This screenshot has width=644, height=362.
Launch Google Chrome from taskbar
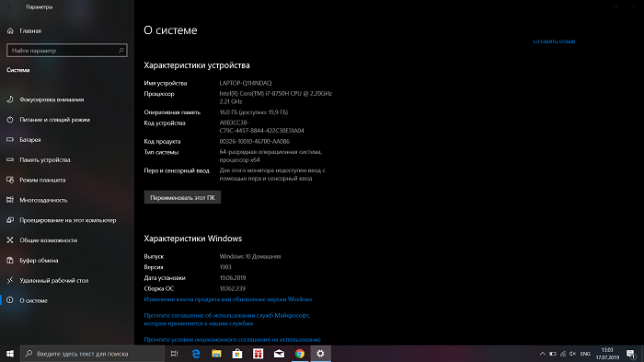[300, 354]
